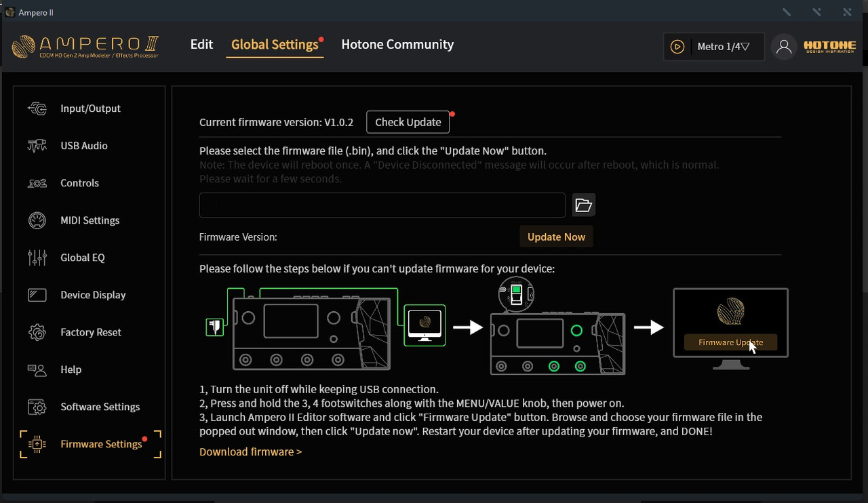Open Input/Output settings
The image size is (868, 503).
[x=90, y=108]
